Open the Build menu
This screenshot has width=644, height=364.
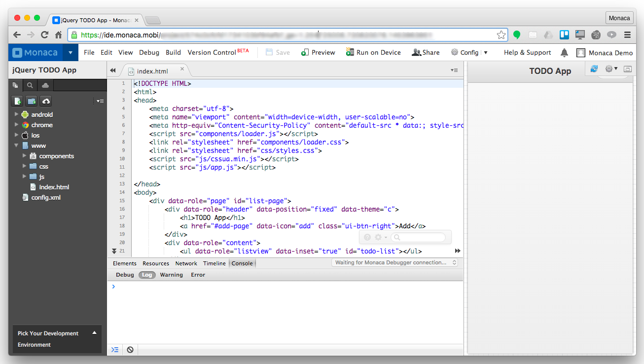(173, 52)
